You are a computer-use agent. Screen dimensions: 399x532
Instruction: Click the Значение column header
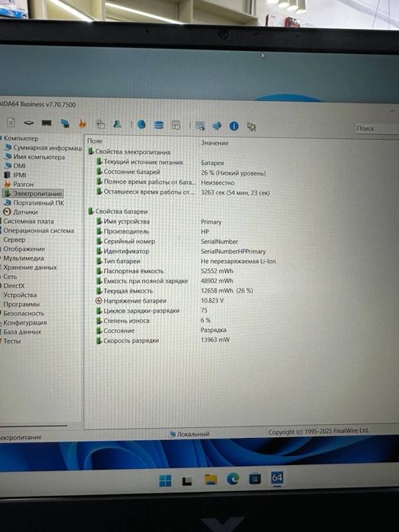(215, 143)
